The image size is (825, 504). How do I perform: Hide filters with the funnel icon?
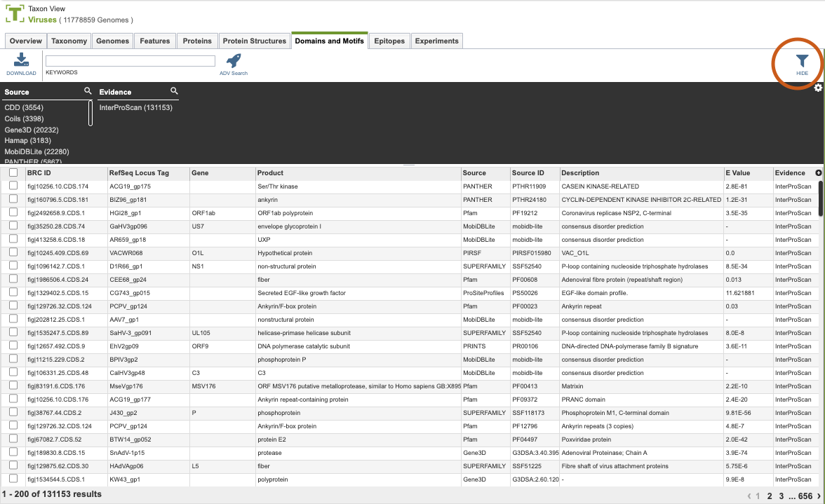[x=801, y=61]
